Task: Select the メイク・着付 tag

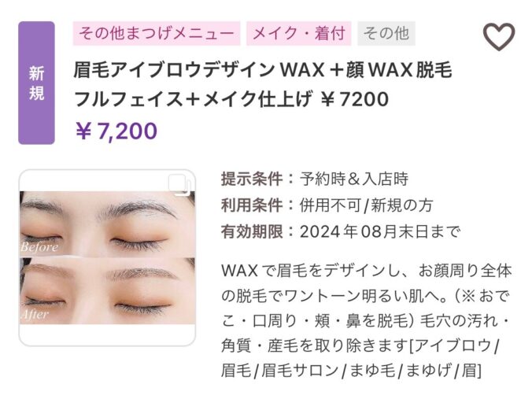Action: (299, 33)
